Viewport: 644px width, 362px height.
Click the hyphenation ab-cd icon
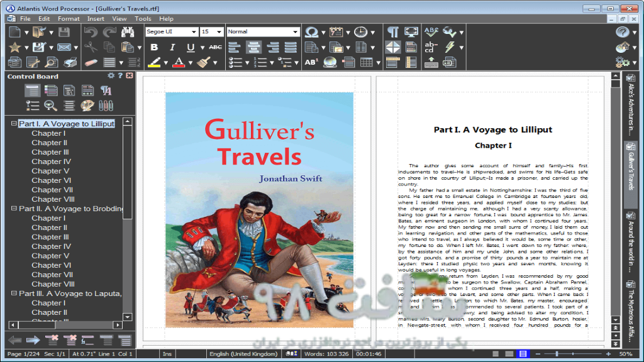pos(431,47)
